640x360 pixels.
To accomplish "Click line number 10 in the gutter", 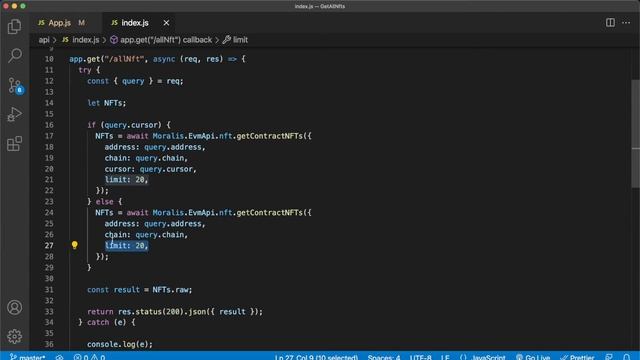I will click(x=49, y=59).
